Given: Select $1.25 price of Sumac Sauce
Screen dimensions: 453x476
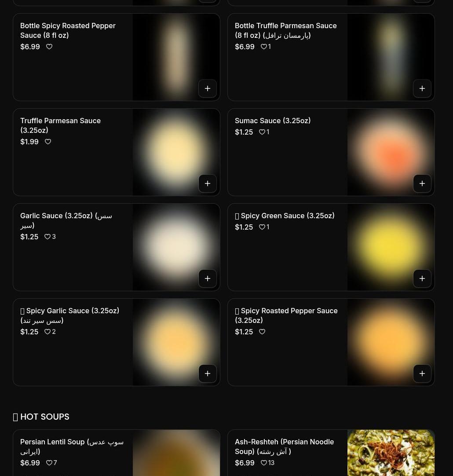Looking at the screenshot, I should tap(244, 132).
